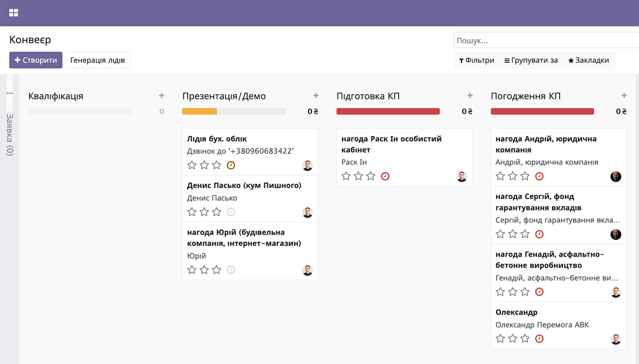This screenshot has height=364, width=639.
Task: Open the activity clock on нагода Раск Ін card
Action: coord(385,176)
